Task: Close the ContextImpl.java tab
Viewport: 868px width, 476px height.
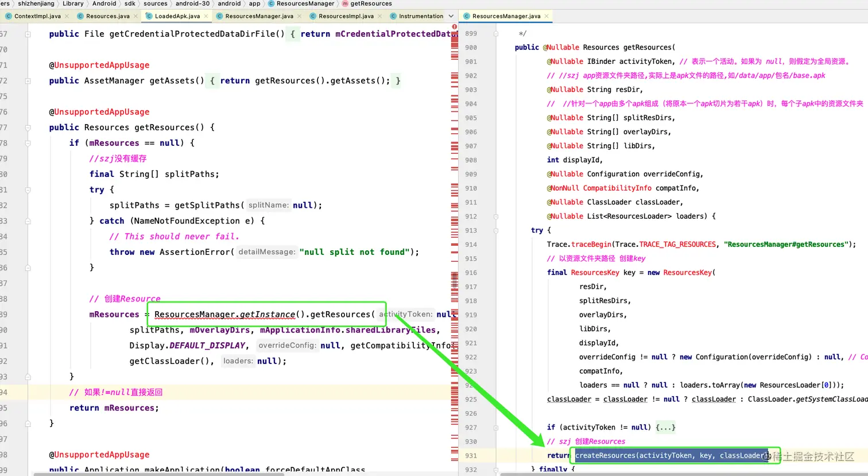Action: [x=66, y=16]
